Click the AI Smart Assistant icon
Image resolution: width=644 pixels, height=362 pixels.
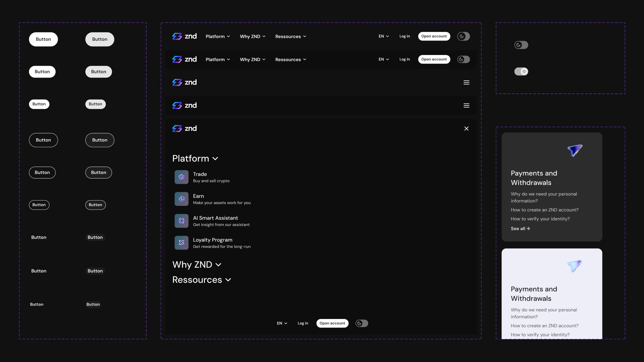click(181, 221)
